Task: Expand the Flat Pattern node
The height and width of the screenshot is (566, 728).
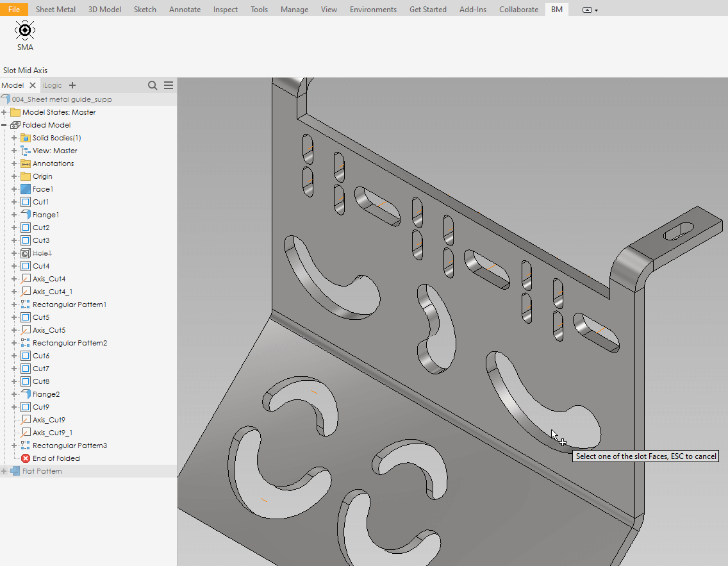Action: [x=4, y=471]
